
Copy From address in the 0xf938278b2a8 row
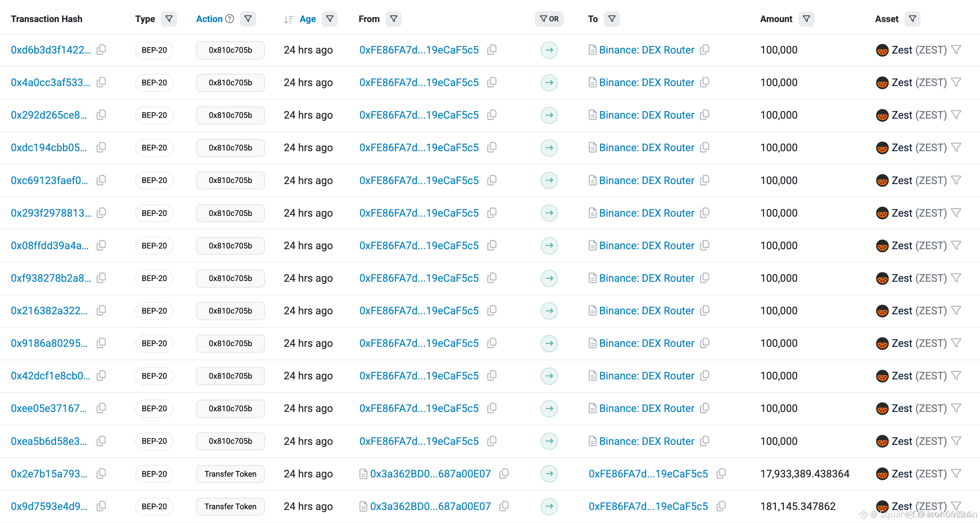point(492,278)
